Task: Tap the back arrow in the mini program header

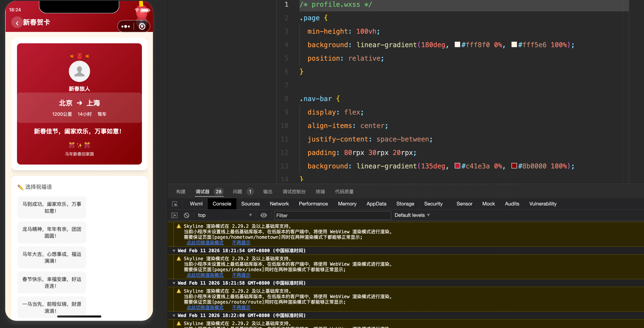Action: coord(17,23)
